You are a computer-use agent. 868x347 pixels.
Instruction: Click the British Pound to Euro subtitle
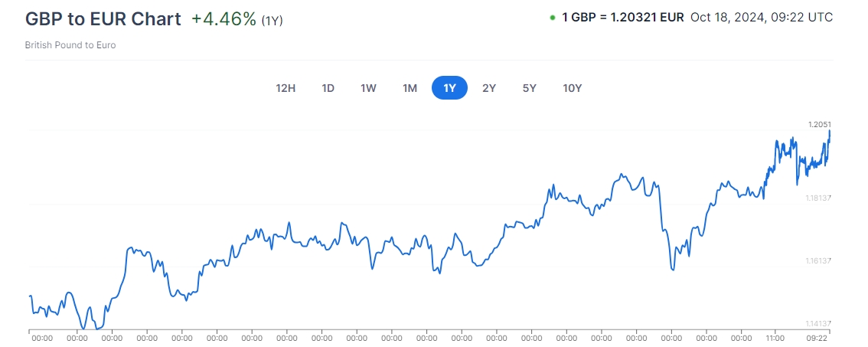[70, 45]
